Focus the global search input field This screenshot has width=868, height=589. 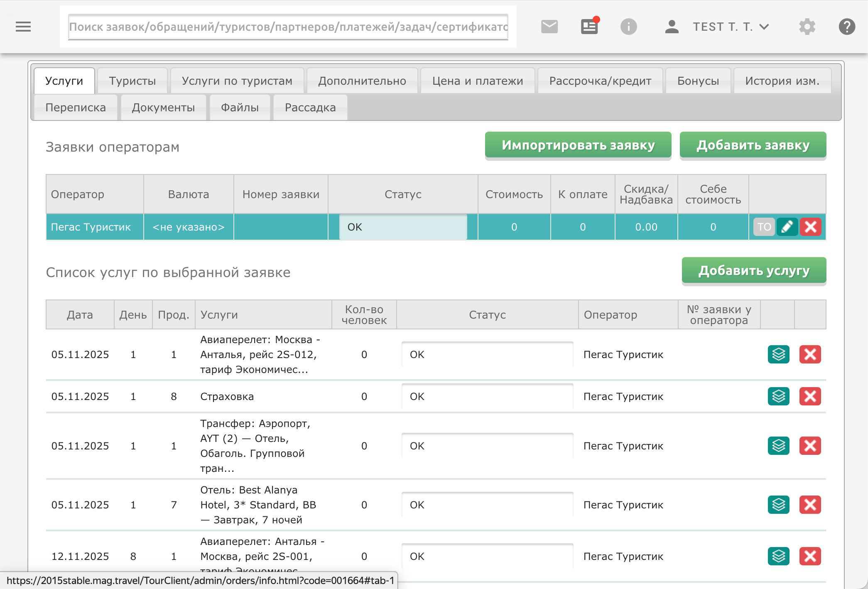(x=288, y=27)
